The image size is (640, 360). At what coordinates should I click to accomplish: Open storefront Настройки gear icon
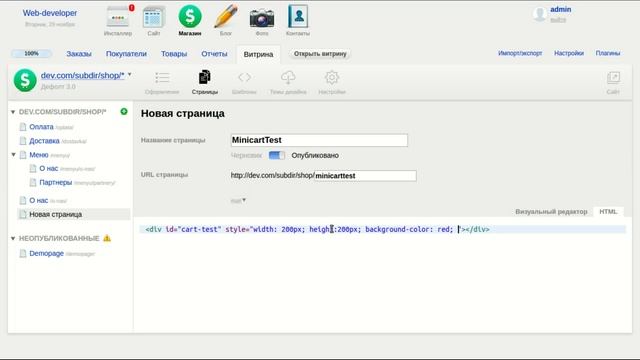coord(332,77)
